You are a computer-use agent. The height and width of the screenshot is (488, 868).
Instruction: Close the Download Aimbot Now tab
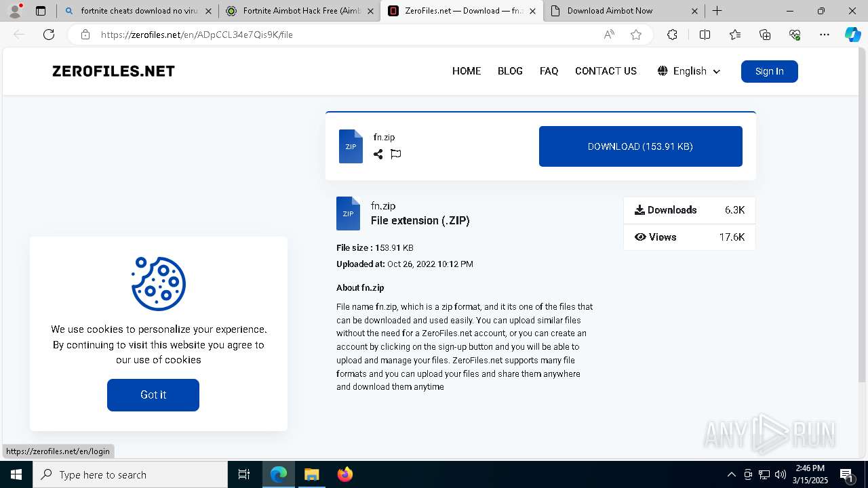[x=694, y=11]
